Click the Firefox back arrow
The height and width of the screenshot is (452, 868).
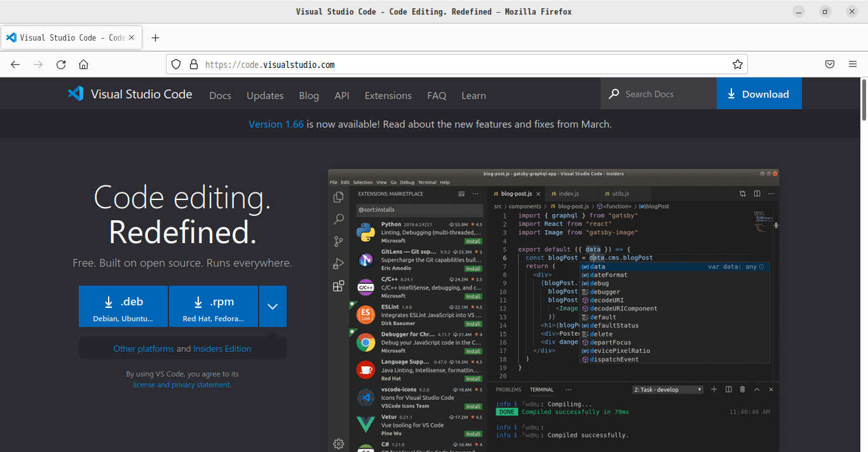pos(15,64)
